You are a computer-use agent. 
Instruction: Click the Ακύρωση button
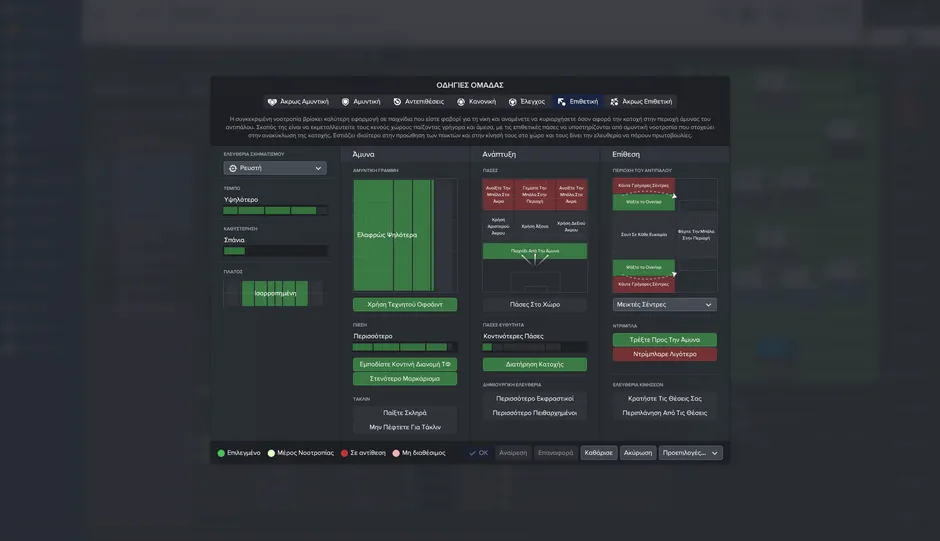pyautogui.click(x=638, y=453)
